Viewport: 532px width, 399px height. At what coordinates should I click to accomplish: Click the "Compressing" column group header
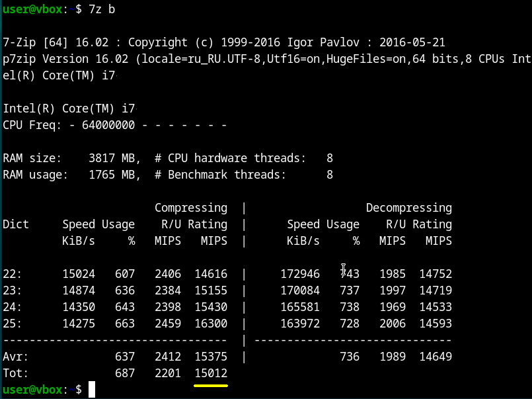[191, 208]
